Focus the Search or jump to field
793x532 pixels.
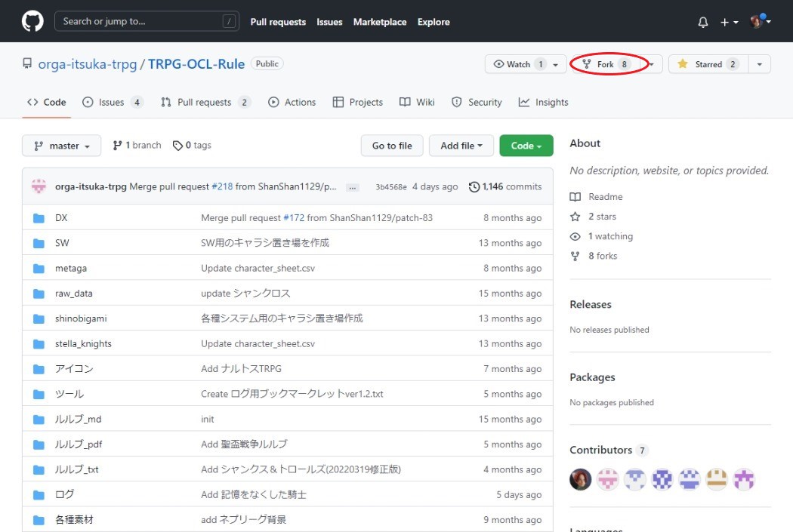click(147, 21)
